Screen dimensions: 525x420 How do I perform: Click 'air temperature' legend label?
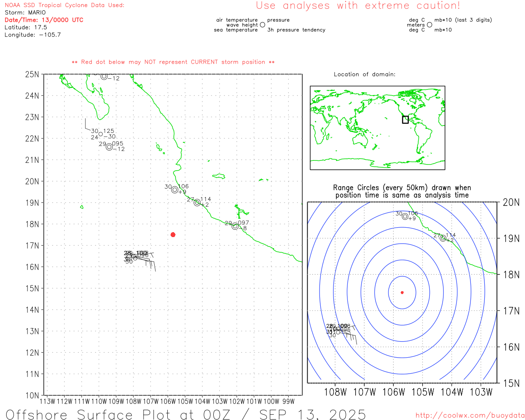click(x=237, y=20)
